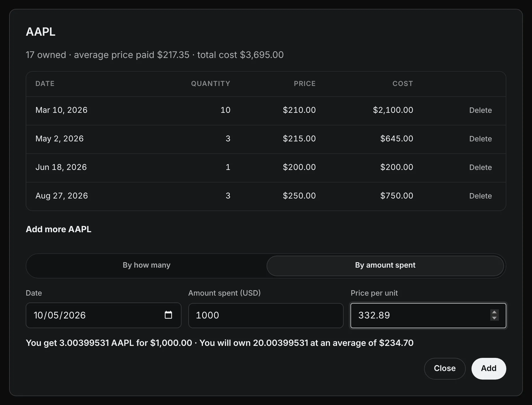Click the $250.00 price cell
This screenshot has height=405, width=532.
click(299, 196)
